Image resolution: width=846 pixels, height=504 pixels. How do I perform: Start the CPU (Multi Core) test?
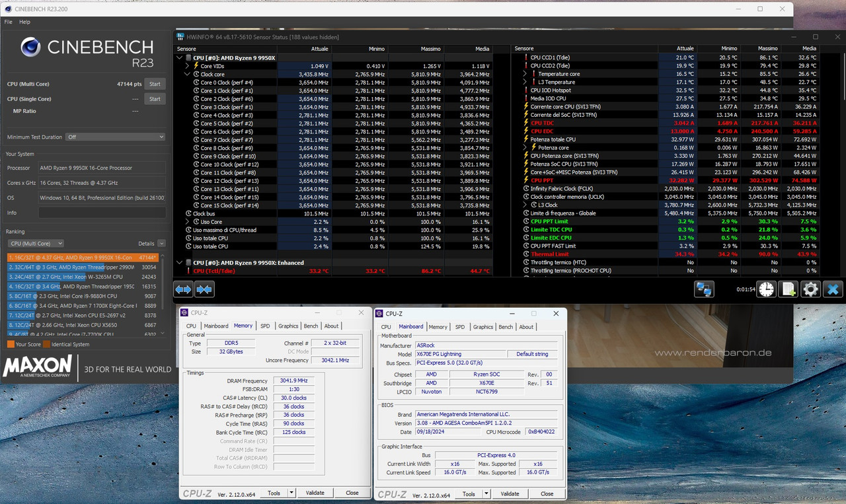tap(155, 84)
